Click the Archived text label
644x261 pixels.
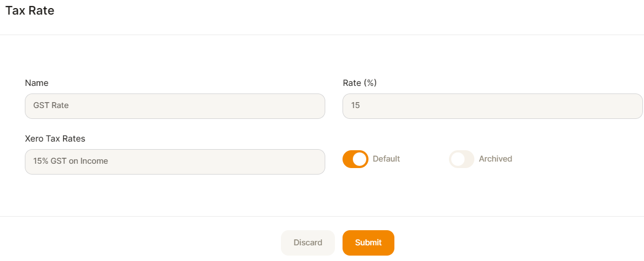tap(495, 159)
